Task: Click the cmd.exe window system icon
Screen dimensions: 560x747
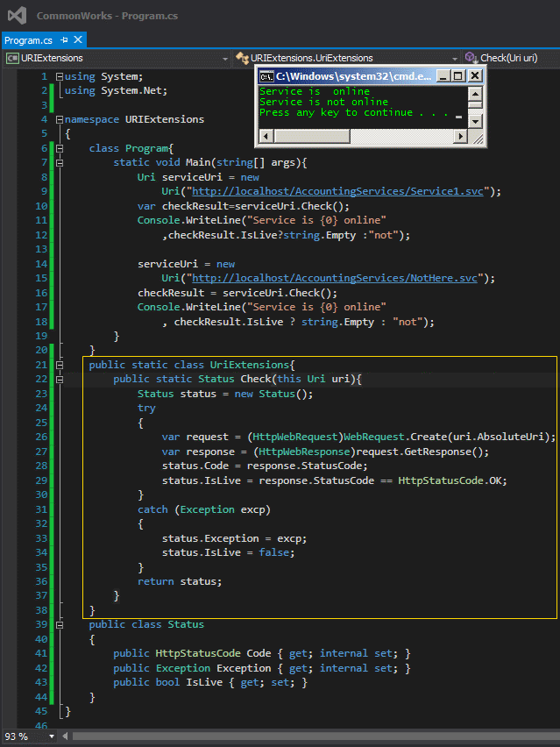Action: pos(266,76)
